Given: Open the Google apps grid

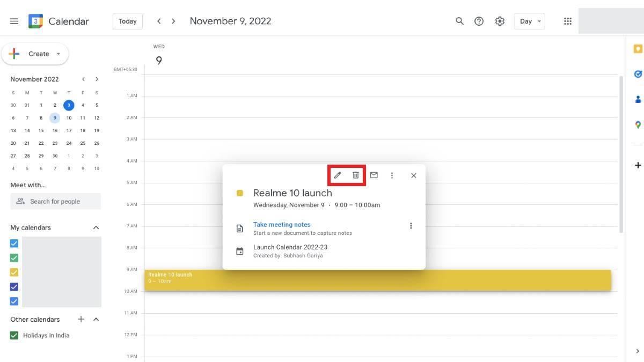Looking at the screenshot, I should click(x=568, y=21).
